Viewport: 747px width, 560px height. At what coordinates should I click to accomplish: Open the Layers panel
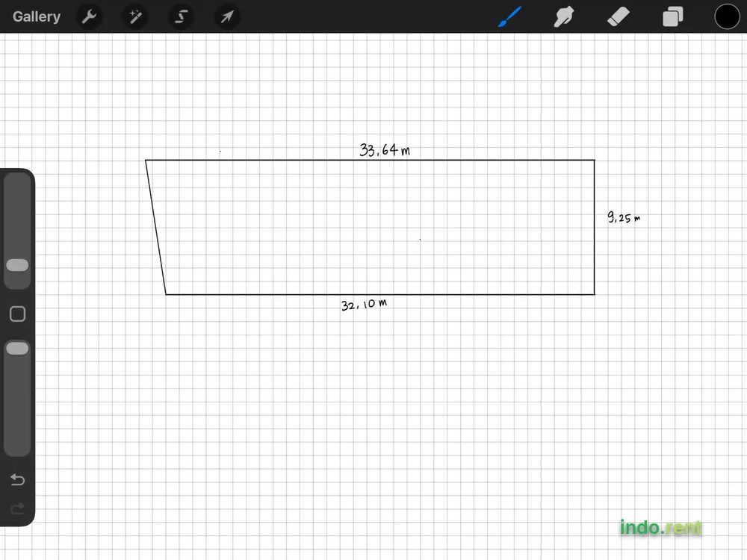673,16
